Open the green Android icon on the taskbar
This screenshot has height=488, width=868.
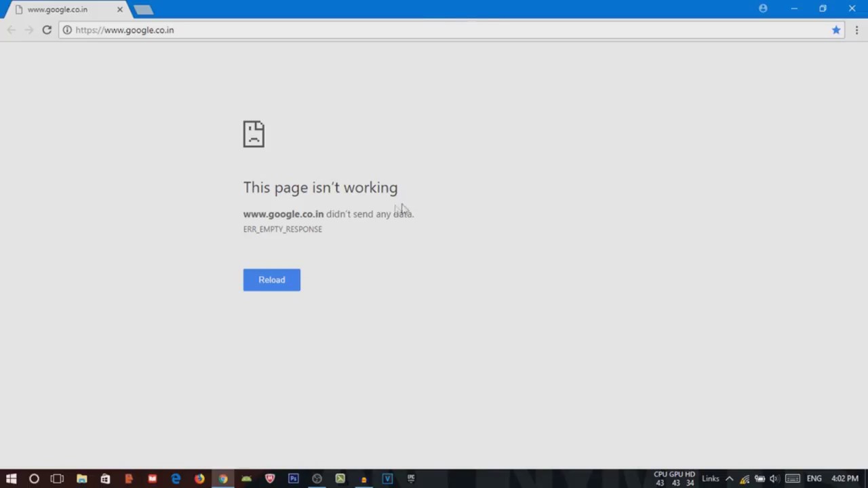pos(246,479)
